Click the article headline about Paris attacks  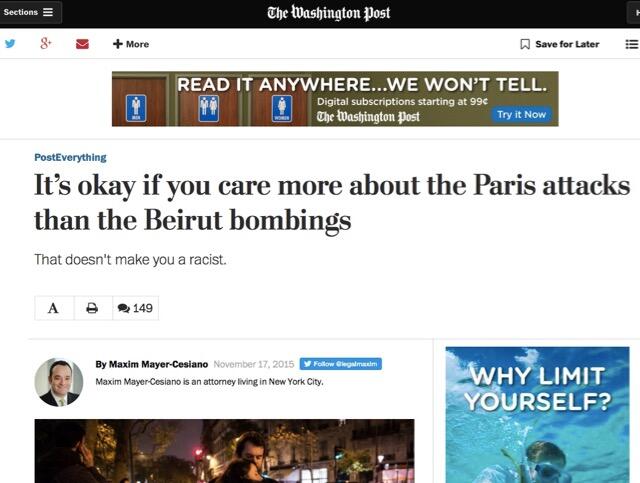(332, 203)
